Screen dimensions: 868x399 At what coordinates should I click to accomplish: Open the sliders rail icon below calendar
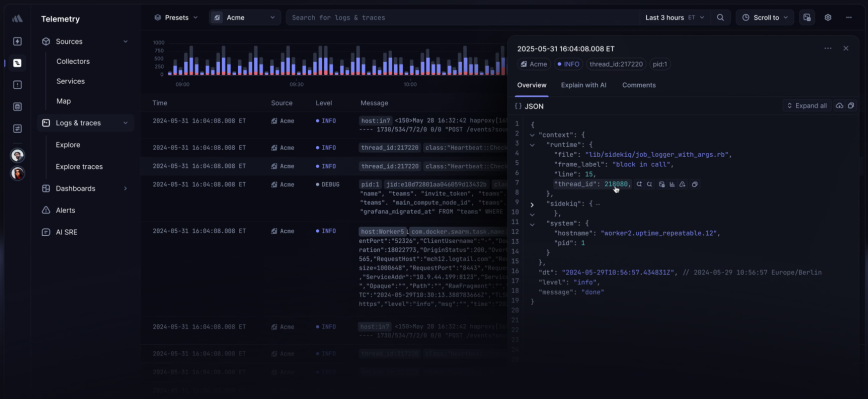17,128
